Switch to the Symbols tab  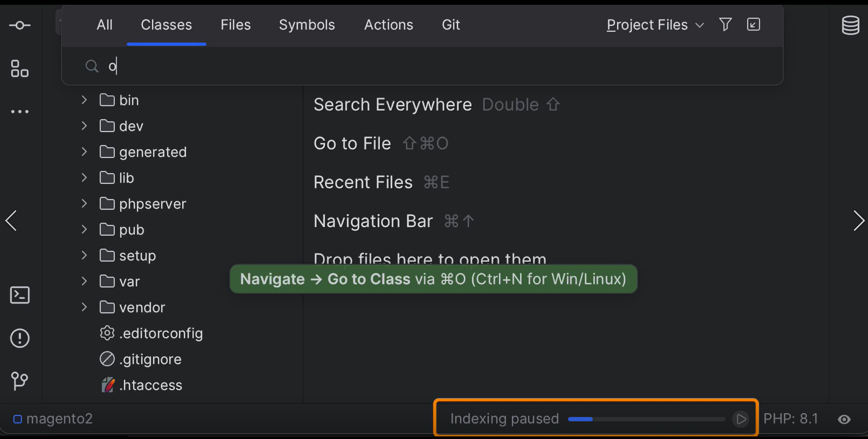(x=307, y=25)
